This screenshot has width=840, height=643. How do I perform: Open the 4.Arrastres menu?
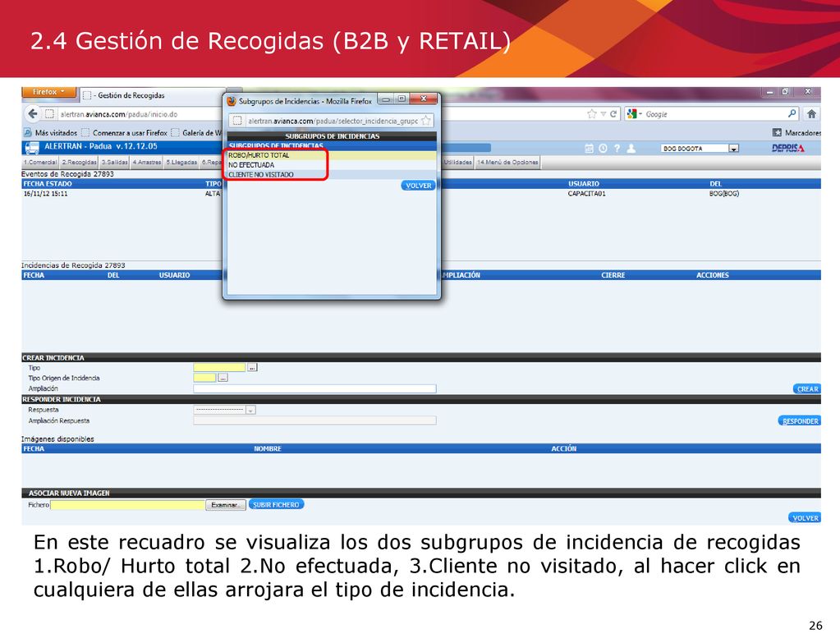(147, 162)
